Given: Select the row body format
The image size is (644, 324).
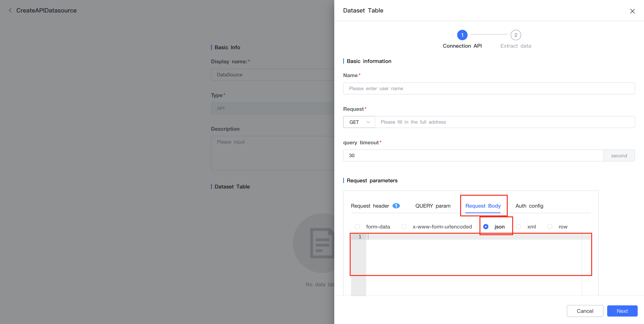Looking at the screenshot, I should coord(550,227).
